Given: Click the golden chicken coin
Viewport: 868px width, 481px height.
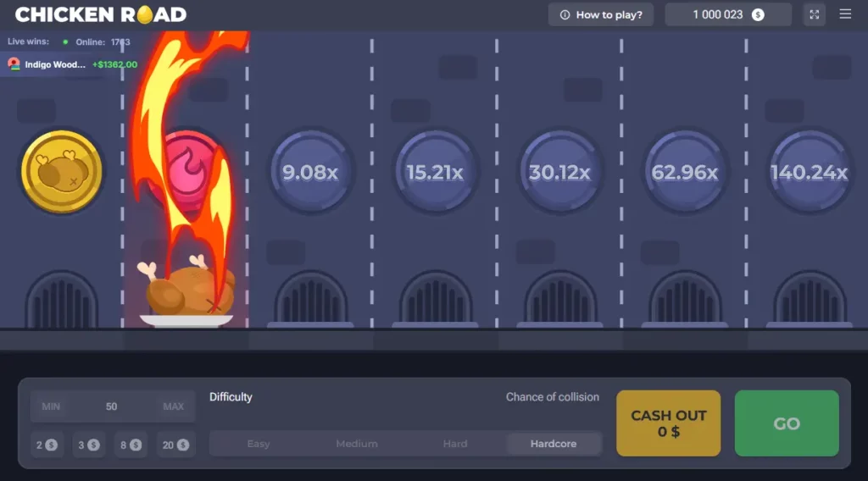Looking at the screenshot, I should (x=62, y=171).
